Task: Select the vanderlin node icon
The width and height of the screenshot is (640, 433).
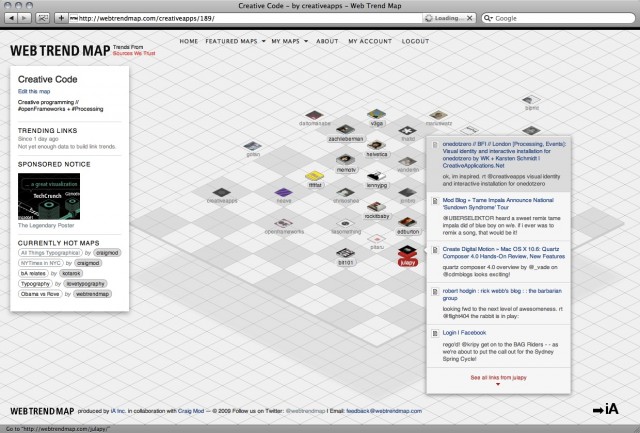Action: click(x=407, y=161)
